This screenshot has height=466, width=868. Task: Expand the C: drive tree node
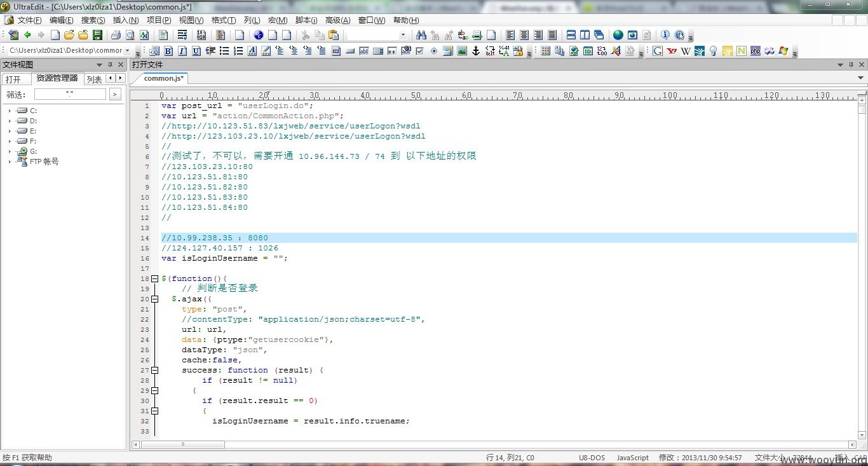[10, 111]
